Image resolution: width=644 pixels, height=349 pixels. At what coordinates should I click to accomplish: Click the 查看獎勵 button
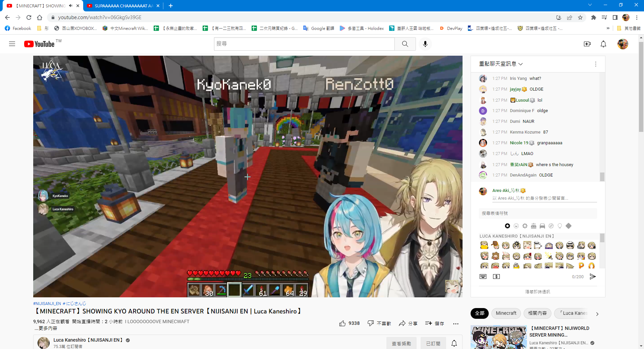coord(401,343)
